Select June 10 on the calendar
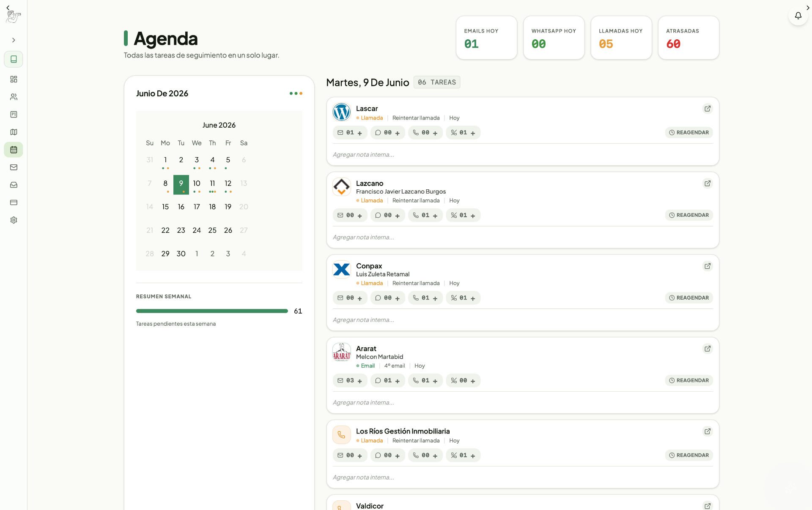Image resolution: width=812 pixels, height=510 pixels. [197, 183]
